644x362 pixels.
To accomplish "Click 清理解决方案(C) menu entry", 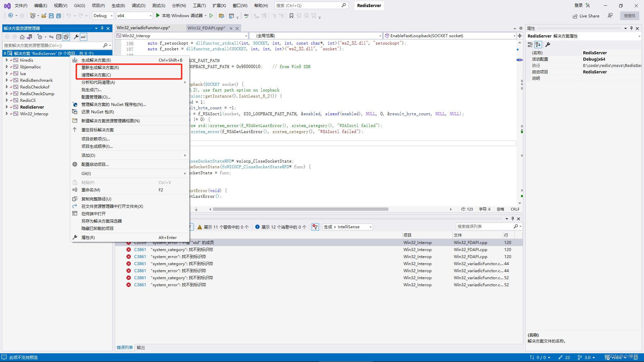I will pos(96,75).
